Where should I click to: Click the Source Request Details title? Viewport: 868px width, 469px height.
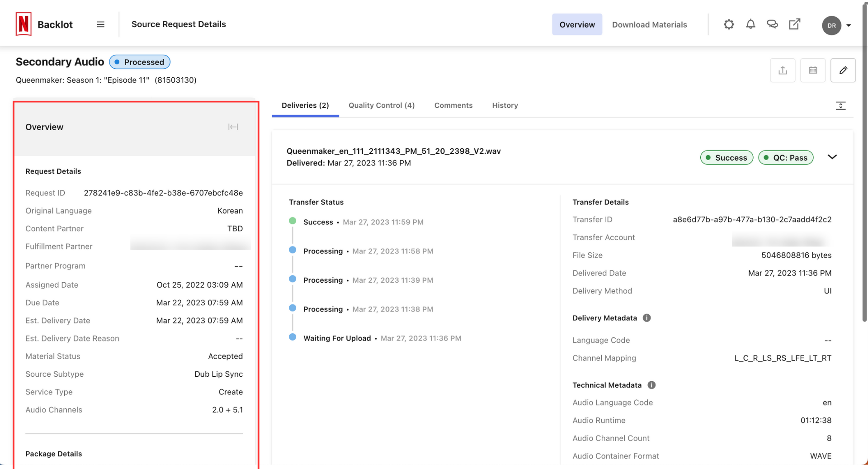pos(179,24)
